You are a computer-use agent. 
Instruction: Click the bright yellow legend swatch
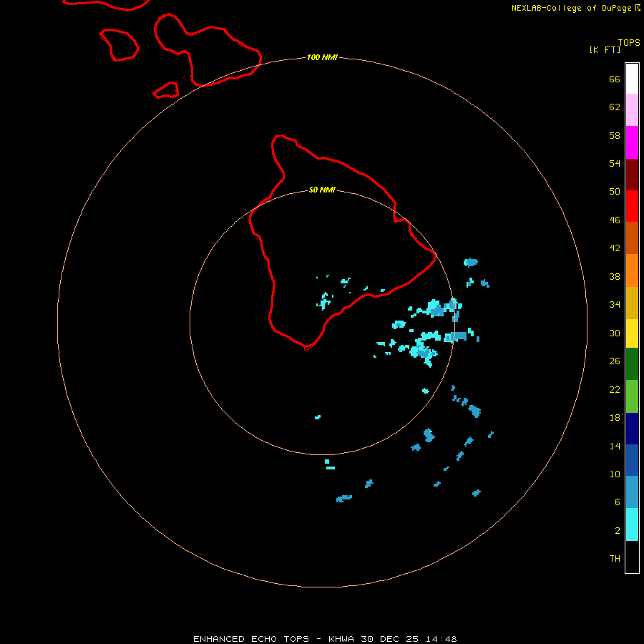(632, 333)
